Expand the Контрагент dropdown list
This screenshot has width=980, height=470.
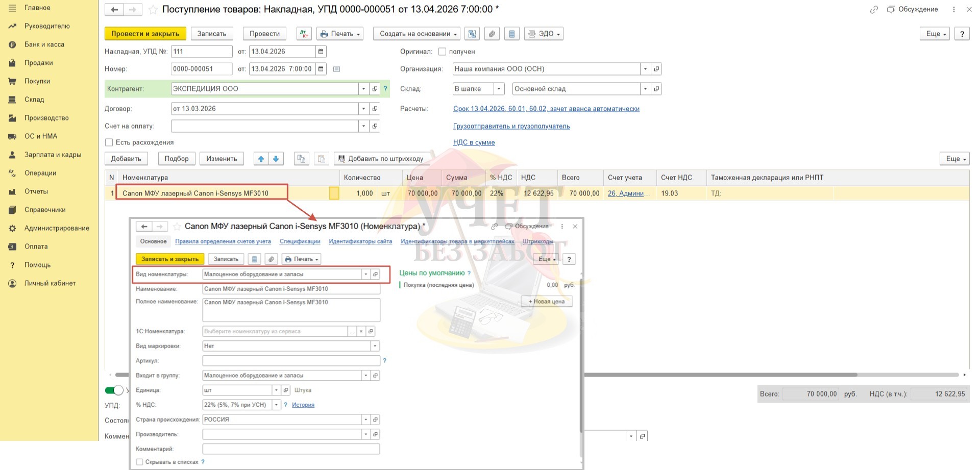coord(363,89)
